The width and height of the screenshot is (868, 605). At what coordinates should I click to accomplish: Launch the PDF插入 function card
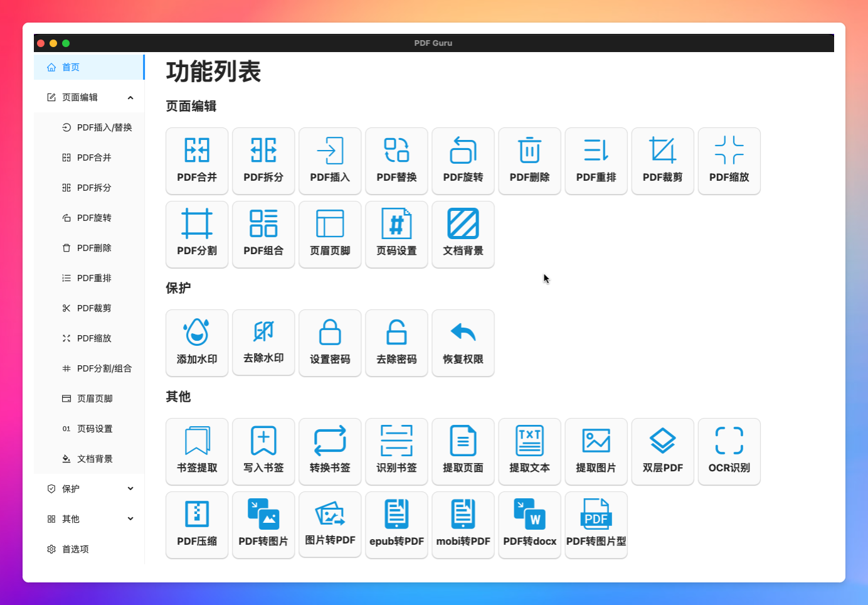point(330,161)
